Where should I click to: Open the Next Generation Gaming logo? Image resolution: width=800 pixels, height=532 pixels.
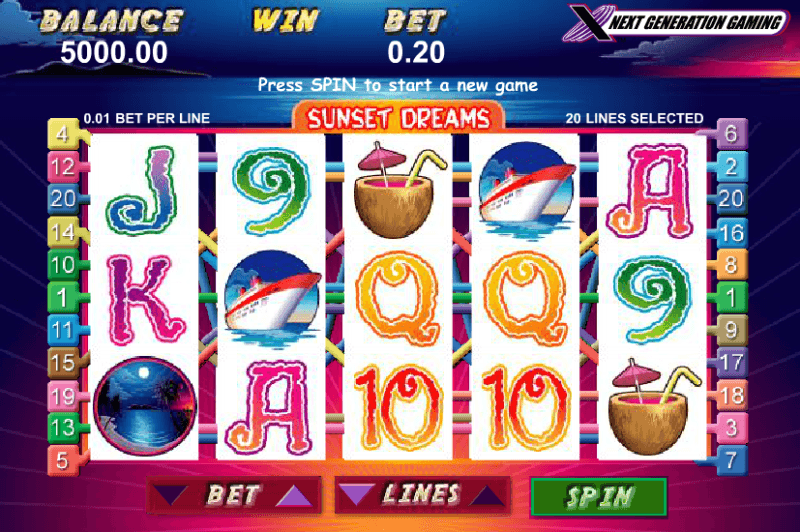[x=675, y=22]
